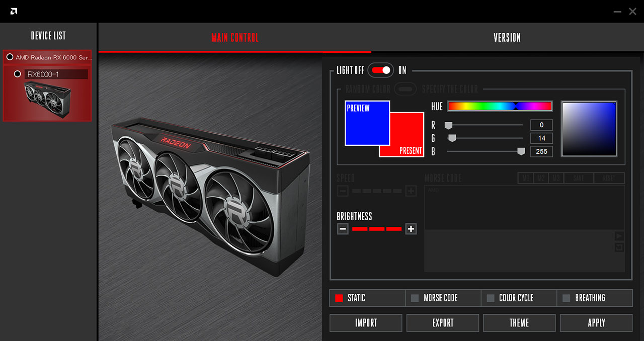Click the RX6000-1 device name field
644x341 pixels.
56,74
